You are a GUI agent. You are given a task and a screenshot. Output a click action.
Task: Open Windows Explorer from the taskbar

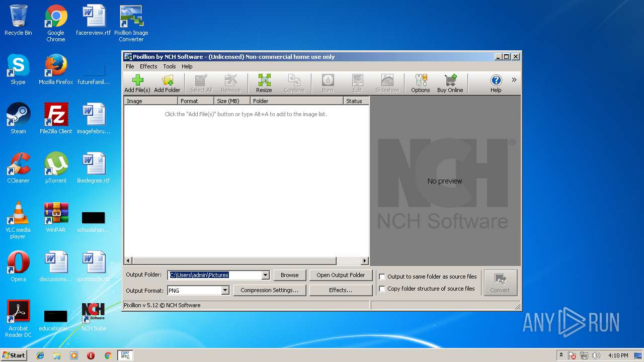57,355
